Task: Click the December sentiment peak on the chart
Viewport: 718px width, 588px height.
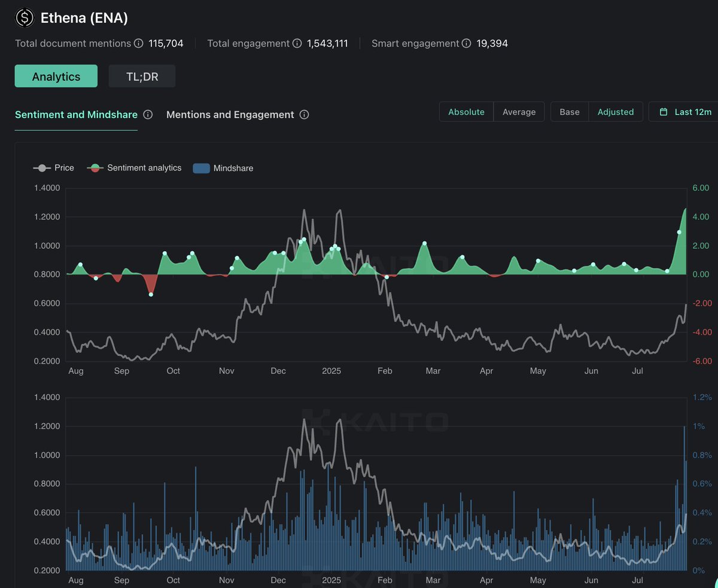Action: coord(304,240)
